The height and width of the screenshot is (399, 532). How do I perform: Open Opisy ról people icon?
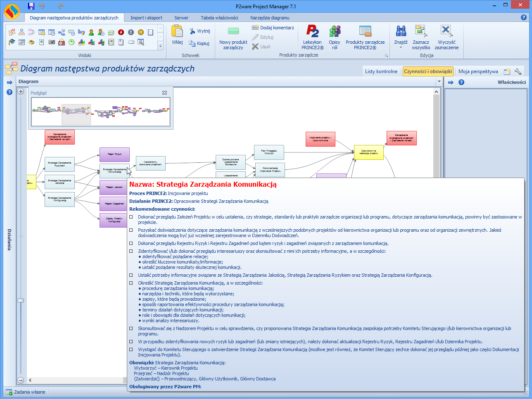point(335,37)
